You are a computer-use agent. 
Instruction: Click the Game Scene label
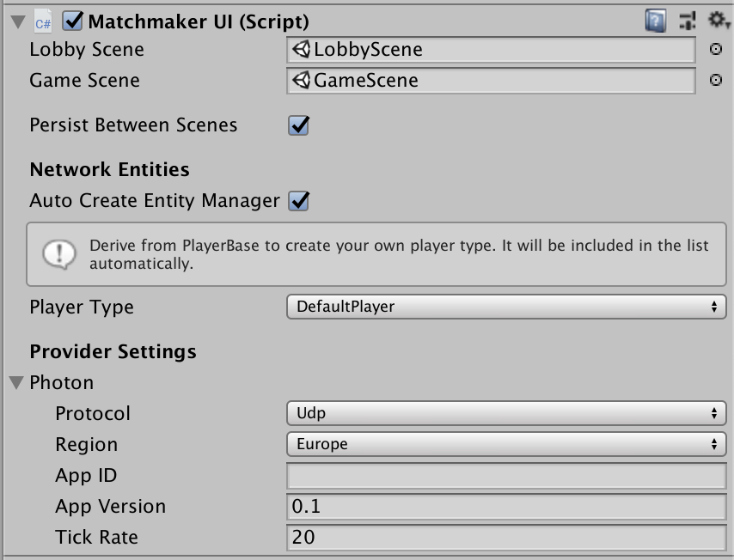[x=85, y=81]
